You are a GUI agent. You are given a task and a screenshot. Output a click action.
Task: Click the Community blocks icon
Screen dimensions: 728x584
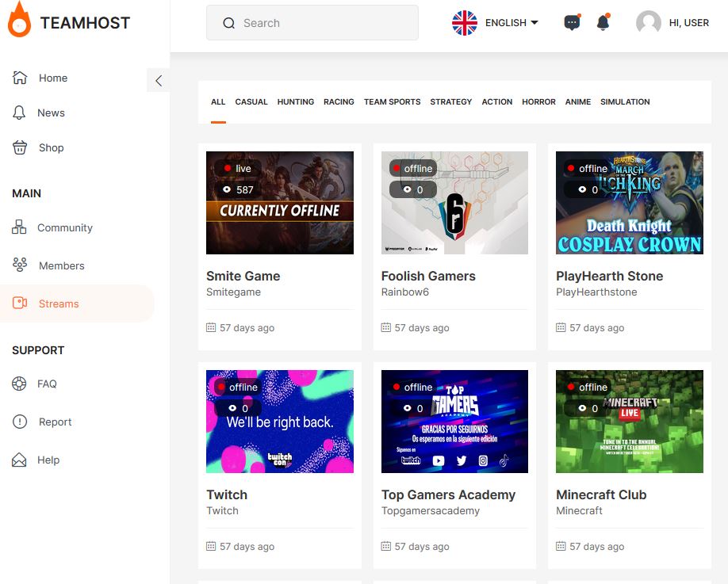point(19,227)
